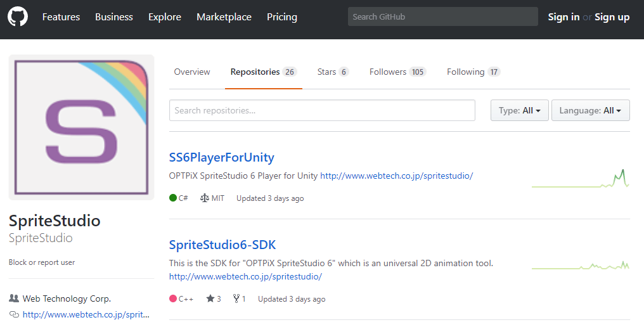This screenshot has height=327, width=644.
Task: Open webtech link under SpriteStudio6-SDK description
Action: click(245, 276)
